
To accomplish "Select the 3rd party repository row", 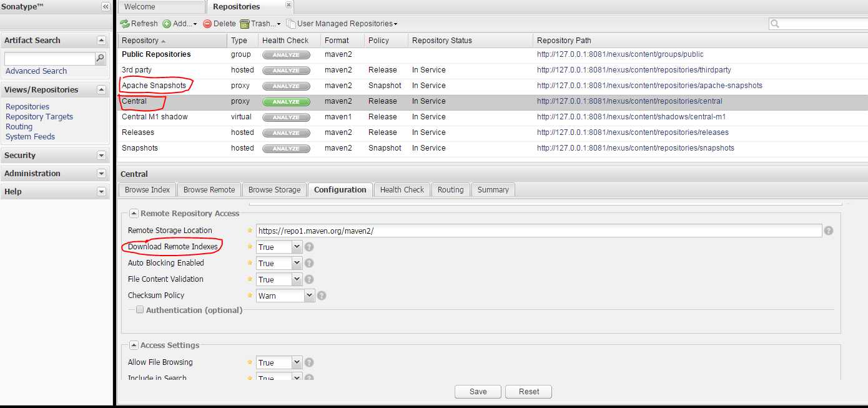I will pos(492,70).
